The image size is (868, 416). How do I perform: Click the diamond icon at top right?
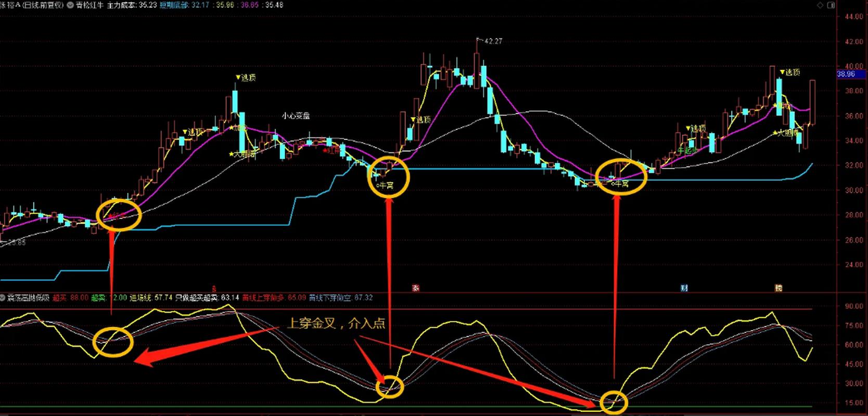tap(820, 5)
